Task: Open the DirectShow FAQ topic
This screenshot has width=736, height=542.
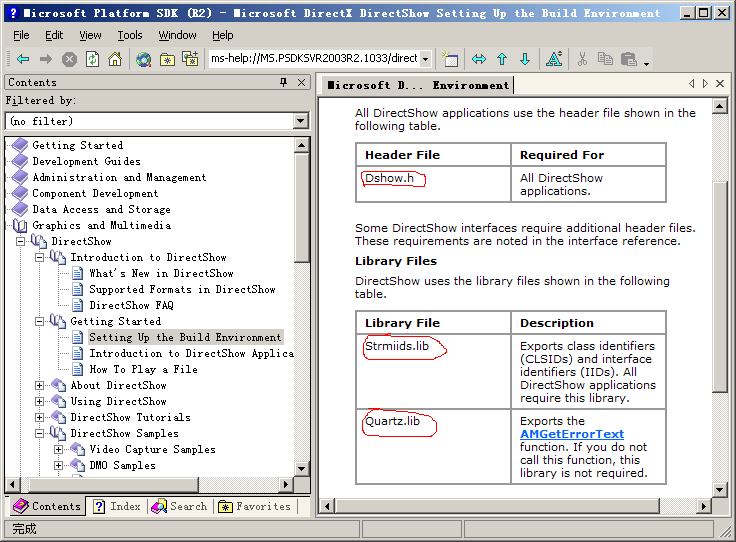Action: pos(132,305)
